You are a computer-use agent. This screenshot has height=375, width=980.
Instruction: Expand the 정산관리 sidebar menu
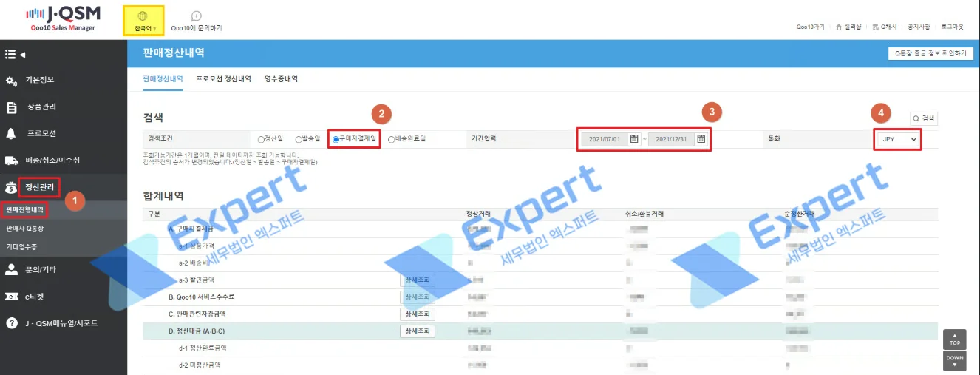[x=40, y=187]
